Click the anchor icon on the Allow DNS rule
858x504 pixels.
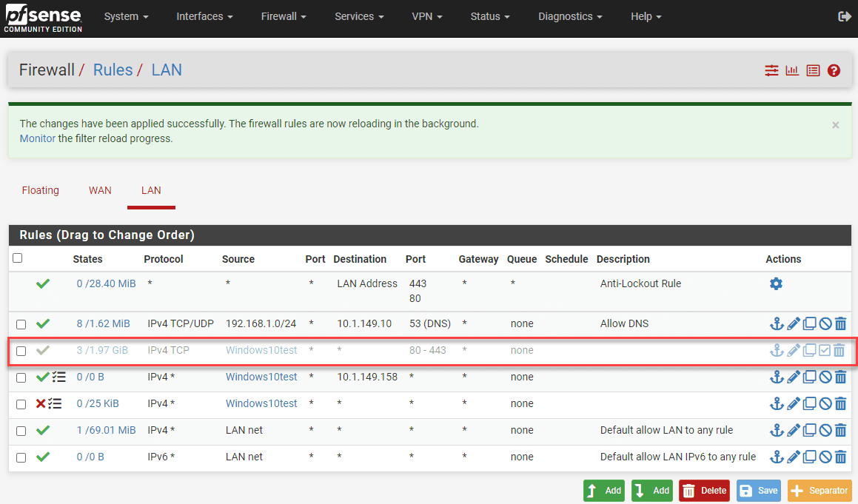point(777,323)
